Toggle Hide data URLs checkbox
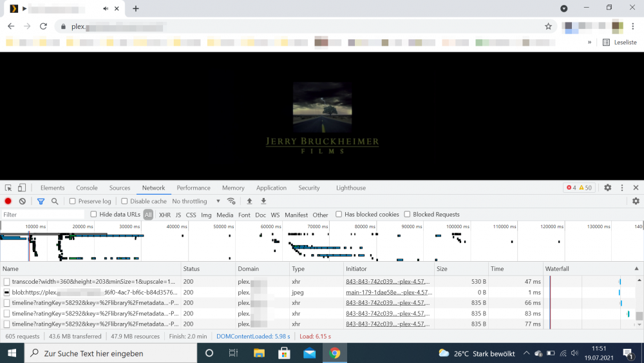This screenshot has height=363, width=644. point(93,214)
